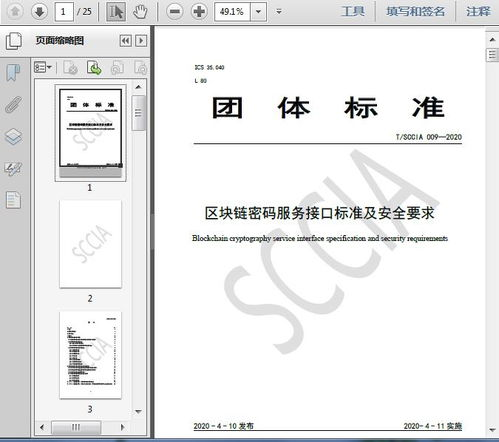499x442 pixels.
Task: Open the zoom percentage dropdown arrow
Action: pyautogui.click(x=258, y=12)
